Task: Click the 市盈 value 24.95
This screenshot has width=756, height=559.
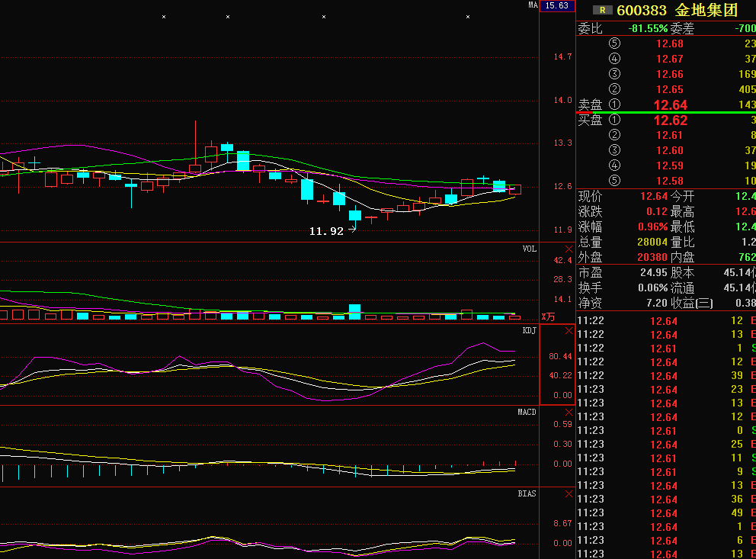Action: [654, 272]
